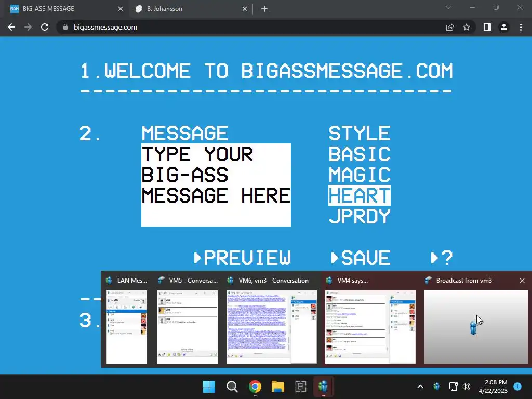Click the SAVE button

[x=361, y=258]
